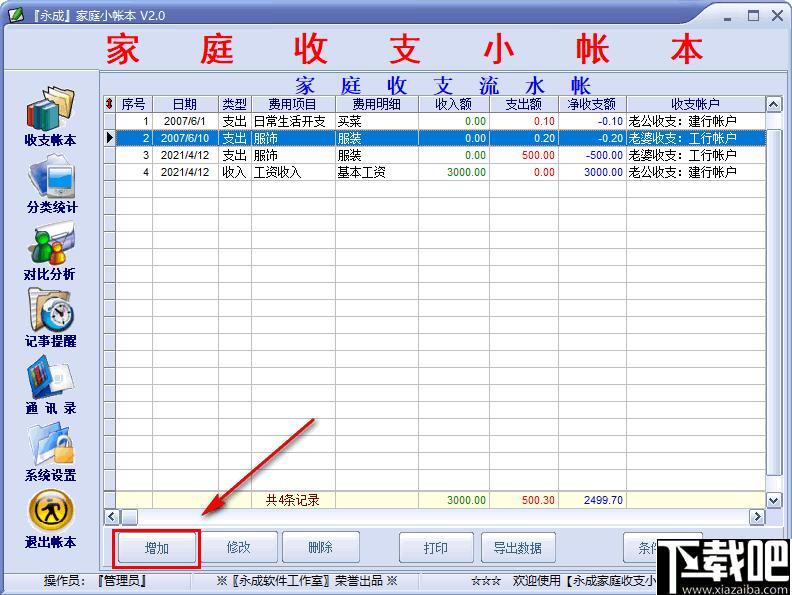Screen dimensions: 792x595
Task: Click the 净收支额 column header
Action: click(592, 104)
